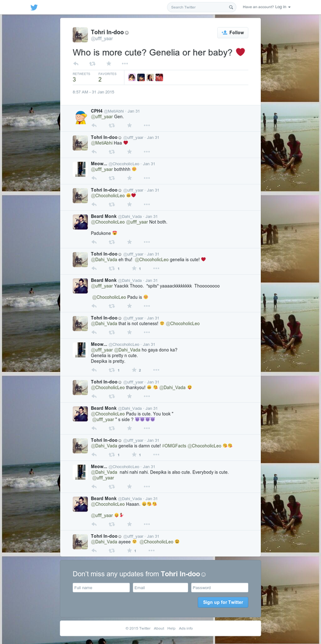The height and width of the screenshot is (644, 321).
Task: Focus the Password input field
Action: click(x=219, y=588)
